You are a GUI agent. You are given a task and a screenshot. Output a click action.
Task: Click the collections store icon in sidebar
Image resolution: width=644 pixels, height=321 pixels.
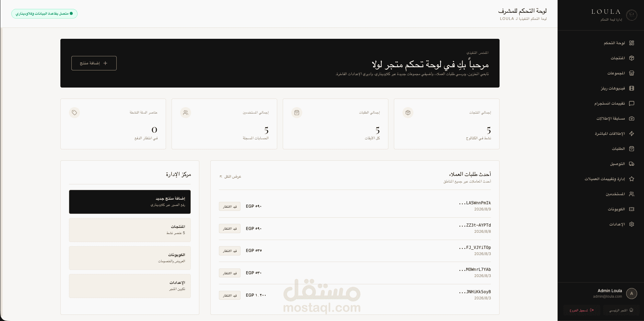(x=632, y=73)
